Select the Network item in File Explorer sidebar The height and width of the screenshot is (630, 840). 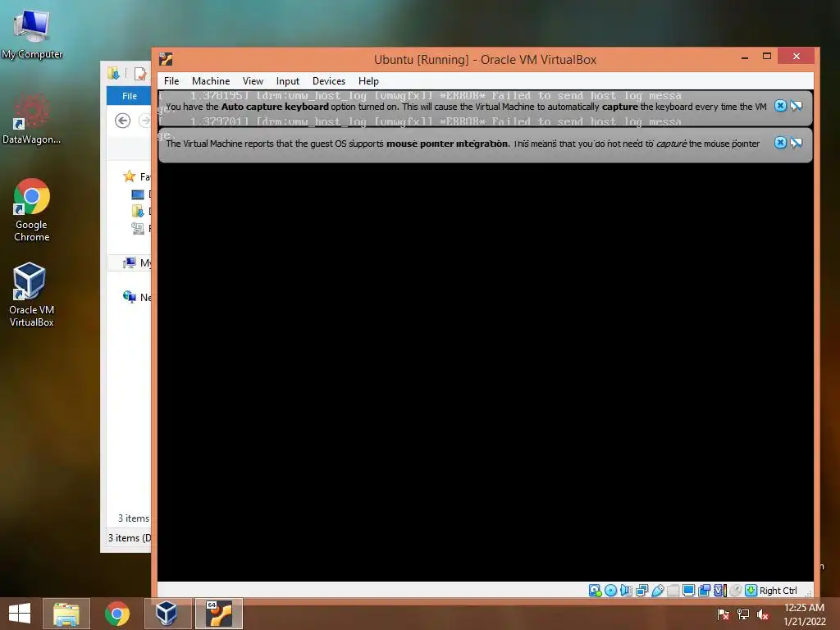tap(137, 297)
